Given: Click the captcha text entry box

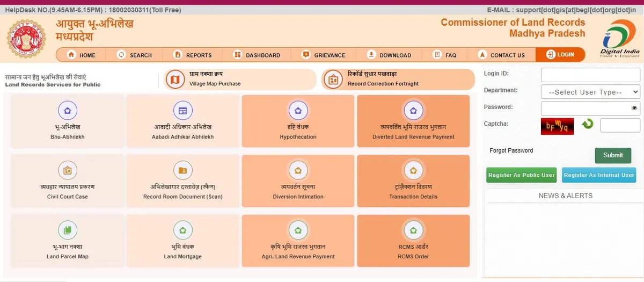Looking at the screenshot, I should [x=619, y=125].
